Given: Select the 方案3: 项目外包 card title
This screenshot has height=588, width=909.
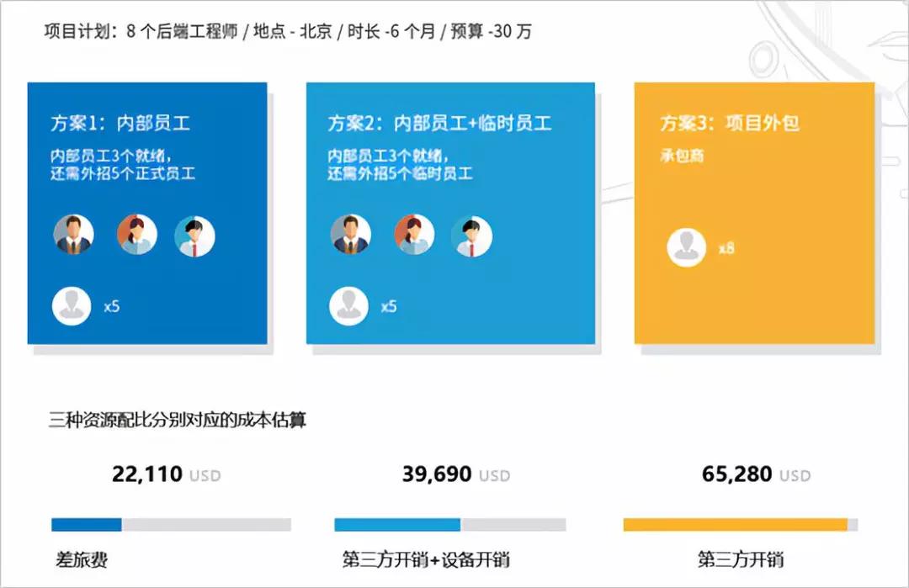Looking at the screenshot, I should point(730,123).
